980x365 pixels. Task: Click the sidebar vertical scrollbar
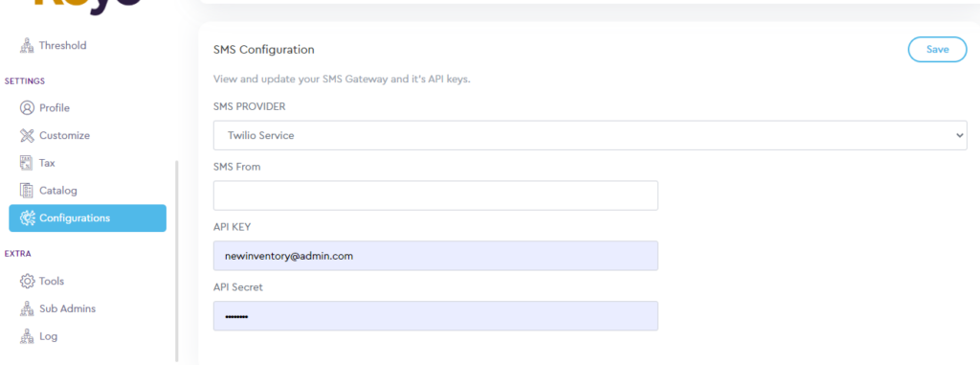[x=176, y=261]
